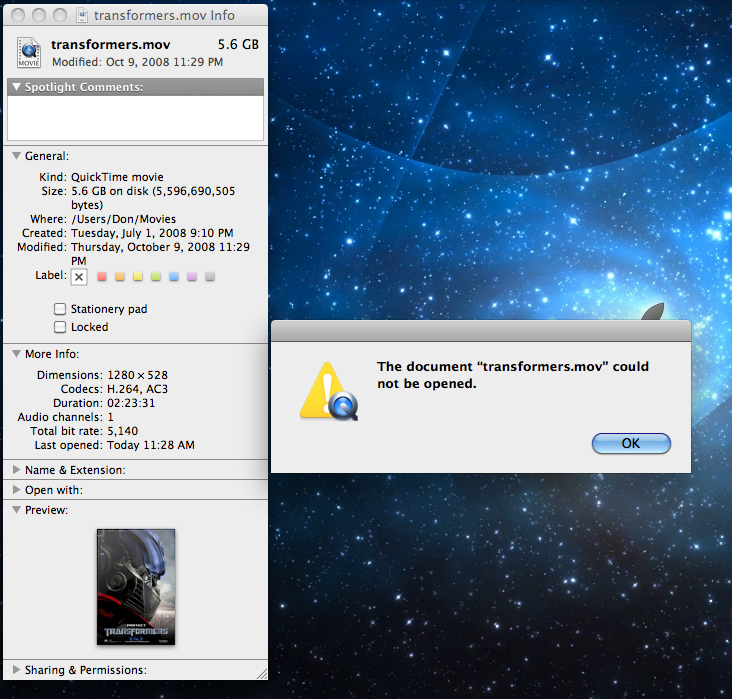Viewport: 732px width, 699px height.
Task: Expand the Open with section
Action: [x=16, y=489]
